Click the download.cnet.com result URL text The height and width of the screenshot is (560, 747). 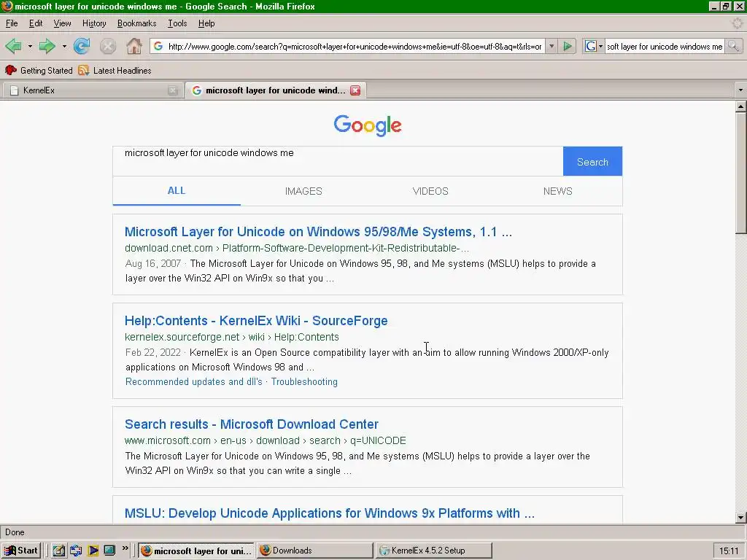pos(297,248)
